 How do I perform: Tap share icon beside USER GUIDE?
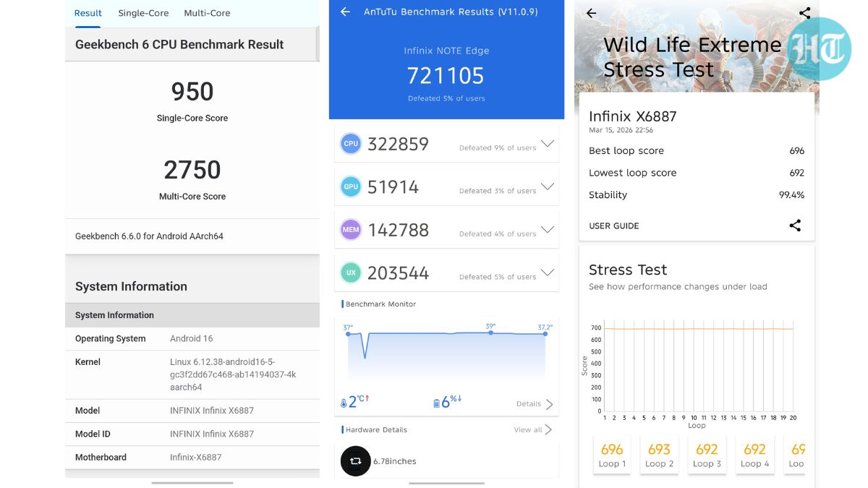(795, 226)
